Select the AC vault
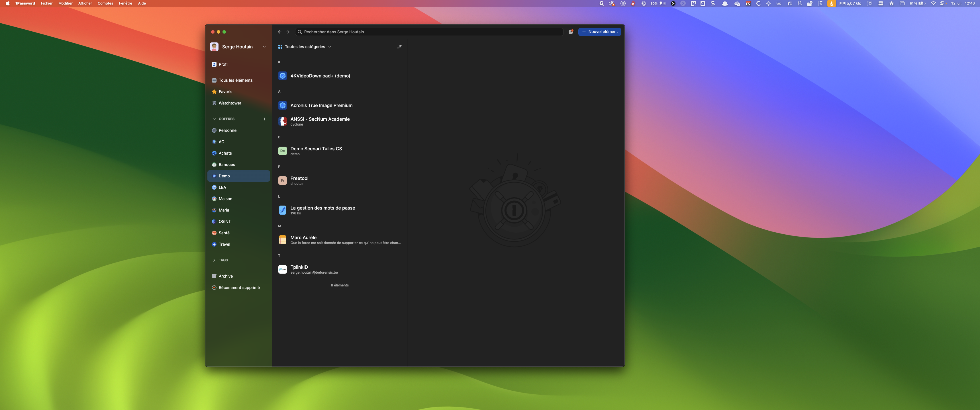980x410 pixels. pyautogui.click(x=238, y=142)
